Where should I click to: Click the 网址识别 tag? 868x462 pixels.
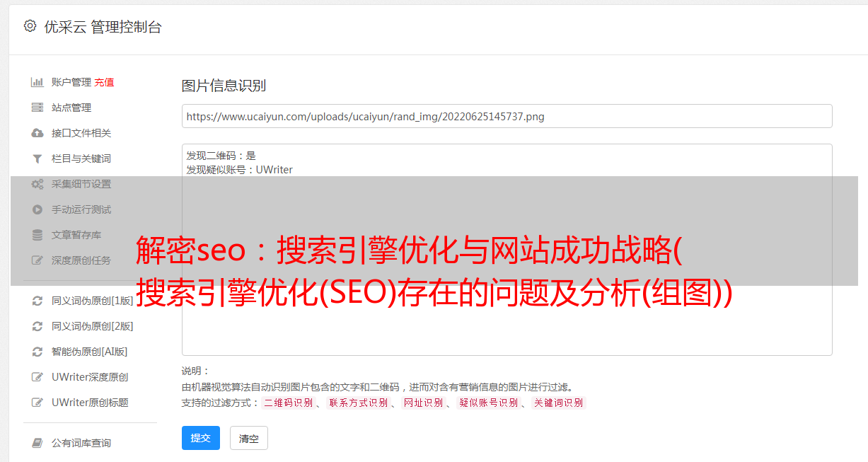[x=423, y=403]
